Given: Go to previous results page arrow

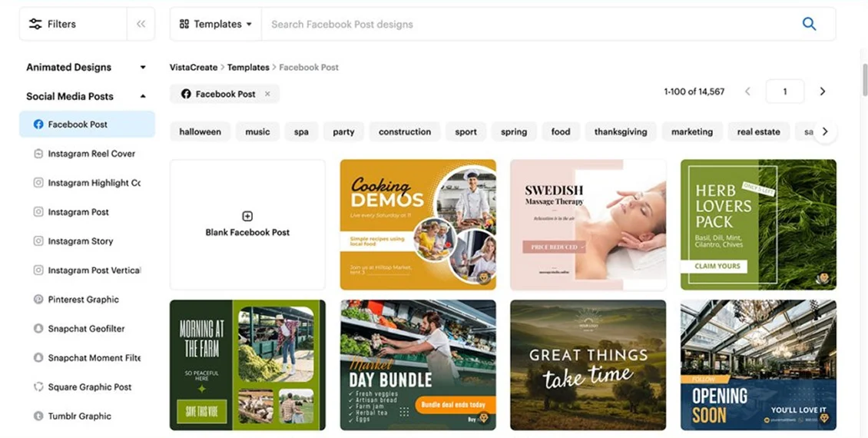Looking at the screenshot, I should point(748,91).
